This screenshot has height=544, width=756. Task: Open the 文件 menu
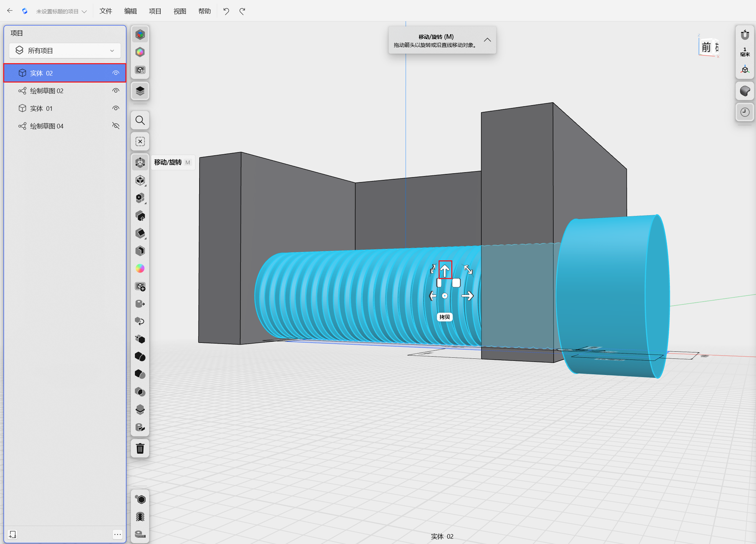pyautogui.click(x=106, y=11)
